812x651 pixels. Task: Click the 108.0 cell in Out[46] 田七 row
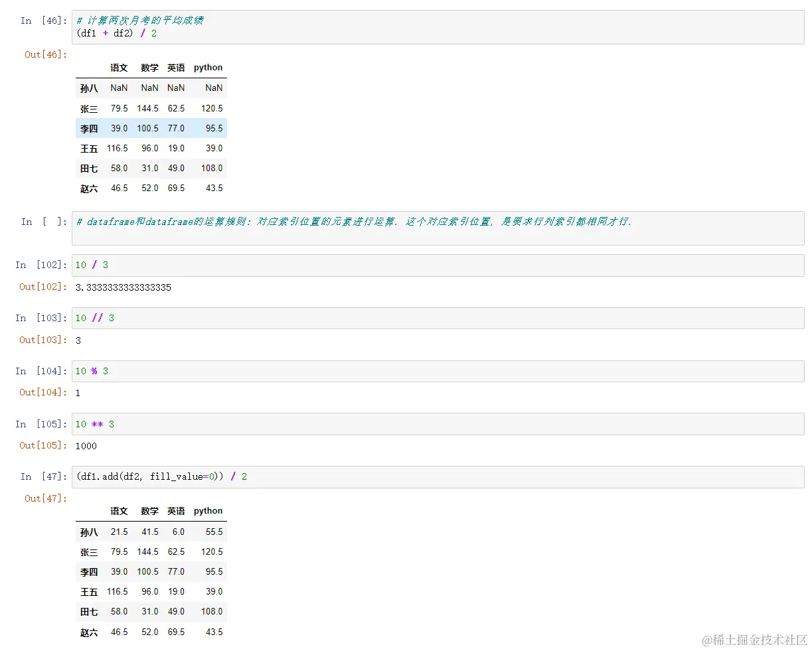pyautogui.click(x=212, y=168)
